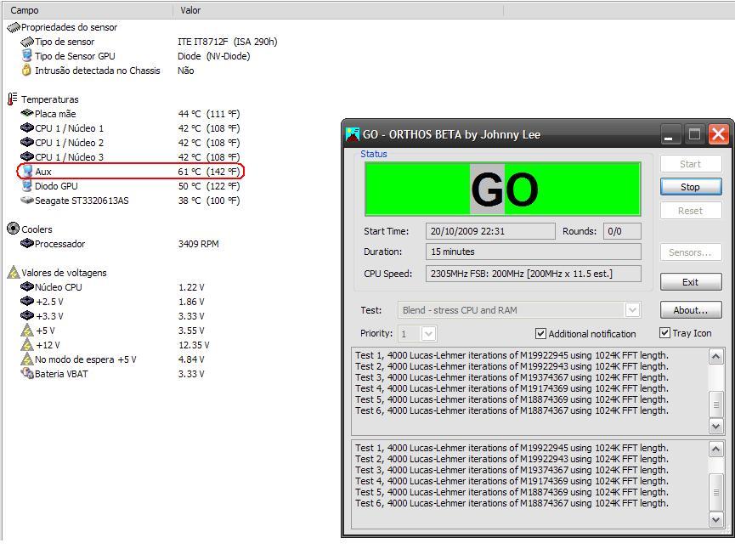
Task: Select the +5 V reading 3.55 V
Action: click(191, 331)
